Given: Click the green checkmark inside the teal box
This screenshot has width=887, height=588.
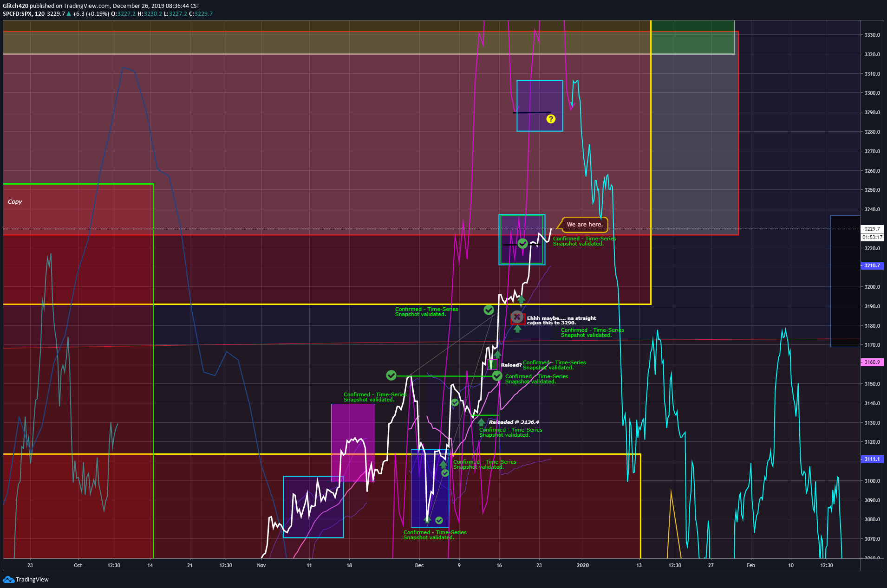Looking at the screenshot, I should point(523,244).
